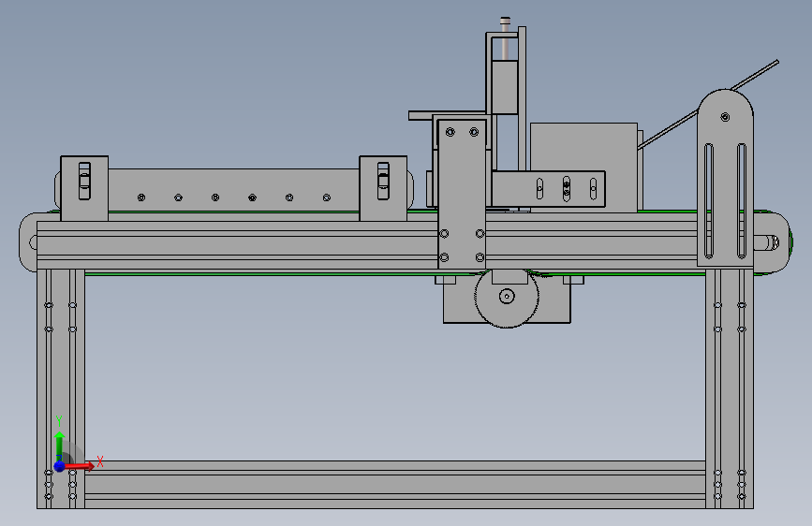Select the large toothed wheel below the conveyor

(x=507, y=298)
